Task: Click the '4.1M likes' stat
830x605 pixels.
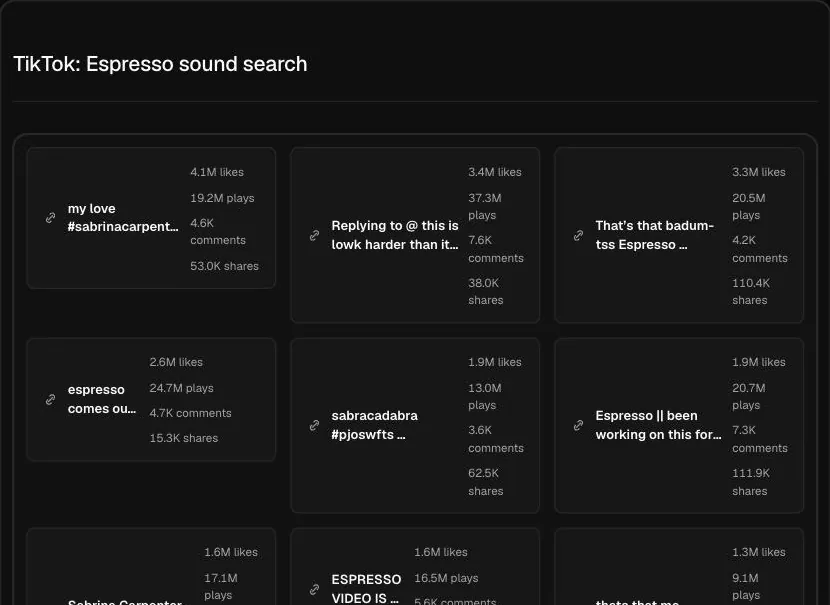Action: click(x=217, y=172)
